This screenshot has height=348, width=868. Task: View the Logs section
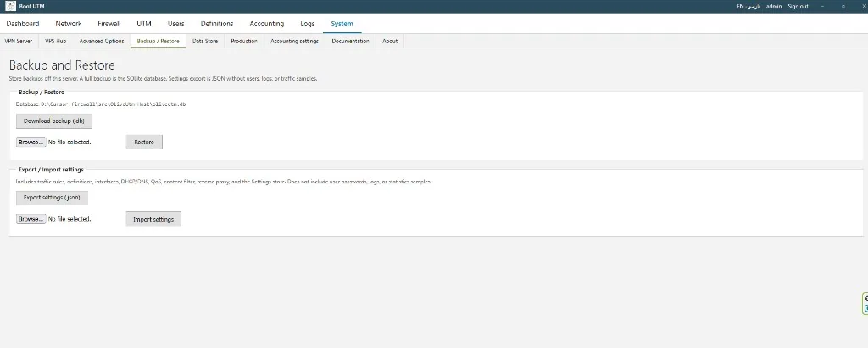click(x=308, y=24)
